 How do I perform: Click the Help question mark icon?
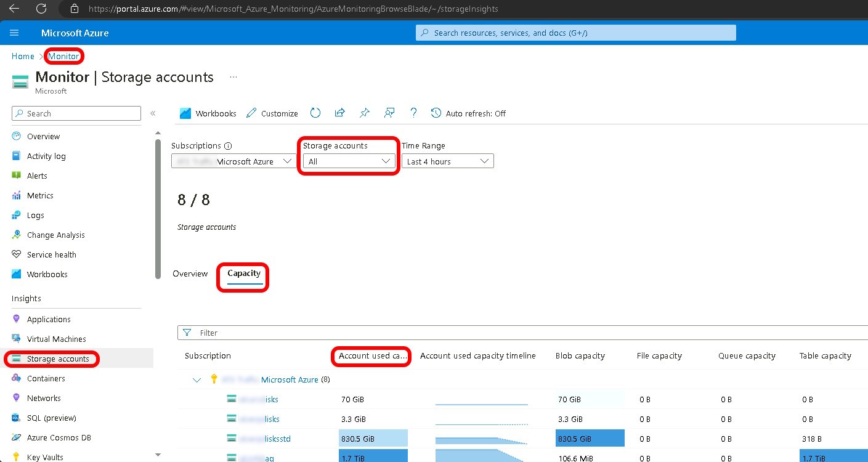click(413, 113)
